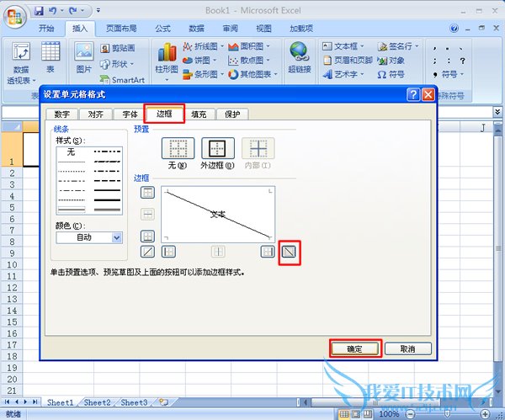Apply diagonal-down border button
Image resolution: width=505 pixels, height=420 pixels.
coord(289,252)
